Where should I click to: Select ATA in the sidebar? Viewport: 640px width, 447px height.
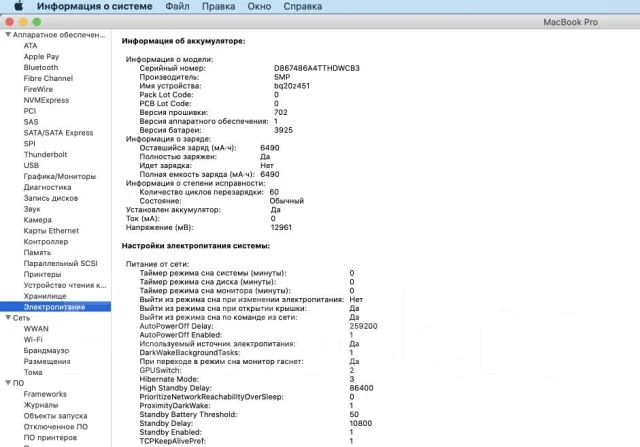coord(30,46)
